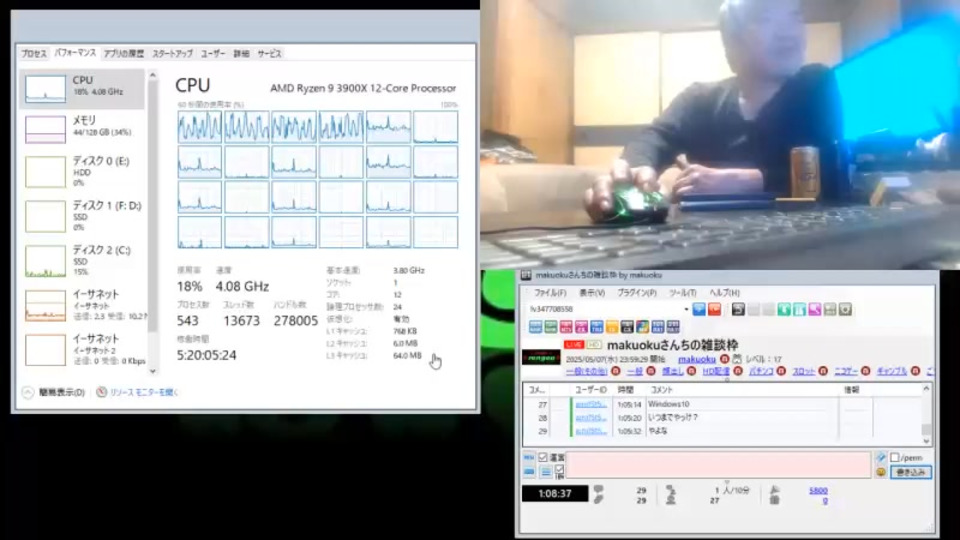Open the ファイル(F) menu

[550, 293]
